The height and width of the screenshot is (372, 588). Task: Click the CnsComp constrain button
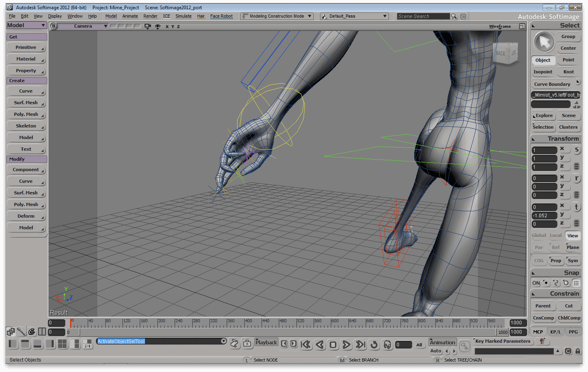(544, 318)
